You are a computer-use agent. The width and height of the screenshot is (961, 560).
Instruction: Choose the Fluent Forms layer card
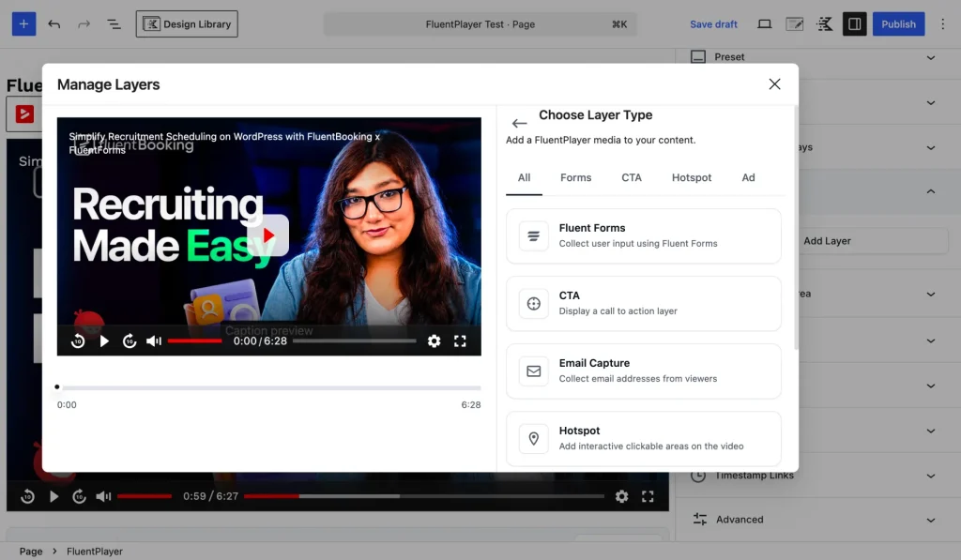point(644,235)
